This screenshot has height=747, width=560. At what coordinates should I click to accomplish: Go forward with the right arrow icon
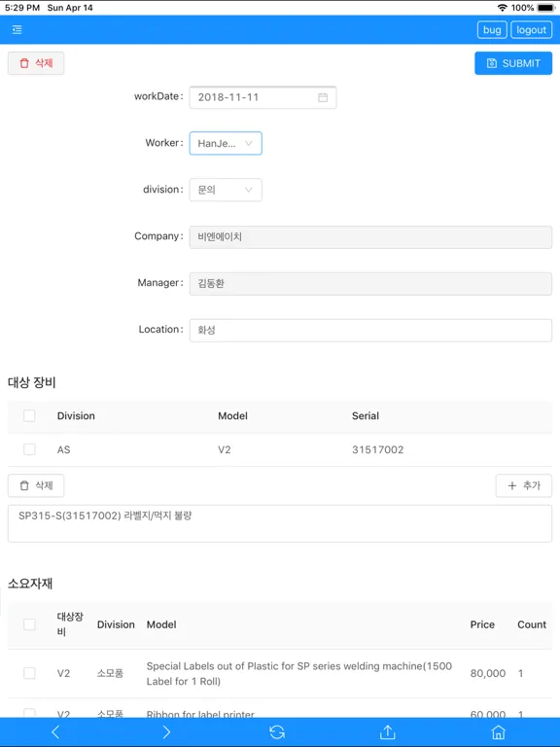point(166,731)
